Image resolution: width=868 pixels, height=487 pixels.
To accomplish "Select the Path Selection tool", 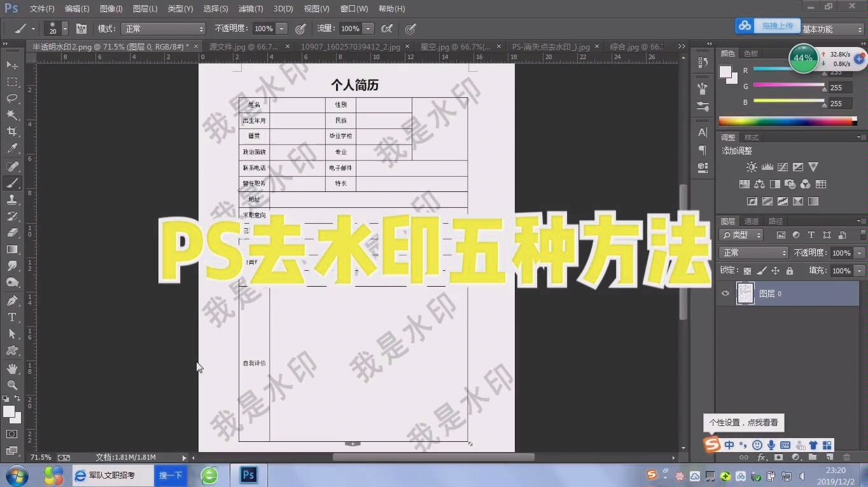I will pyautogui.click(x=12, y=333).
